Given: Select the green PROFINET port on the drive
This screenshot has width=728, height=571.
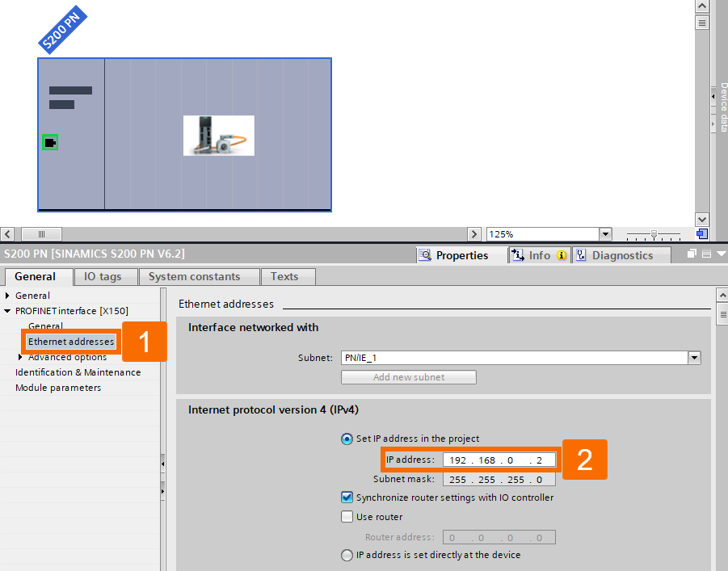Looking at the screenshot, I should (49, 141).
